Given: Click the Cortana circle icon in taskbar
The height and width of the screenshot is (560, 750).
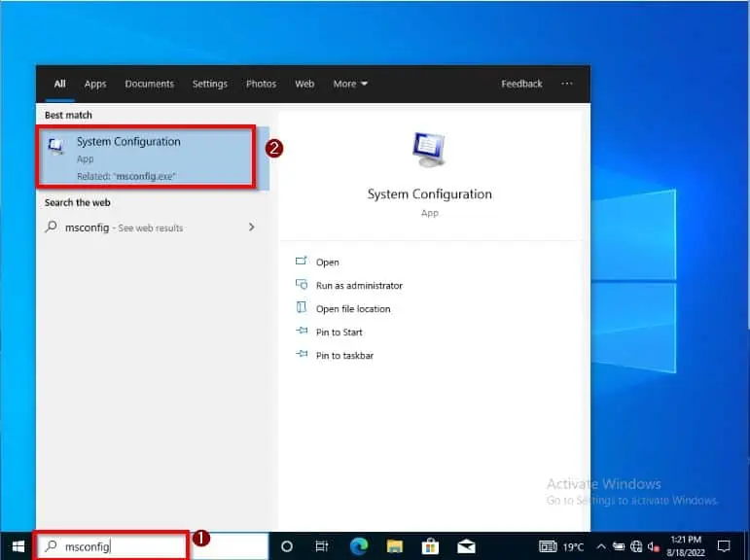Looking at the screenshot, I should point(287,545).
